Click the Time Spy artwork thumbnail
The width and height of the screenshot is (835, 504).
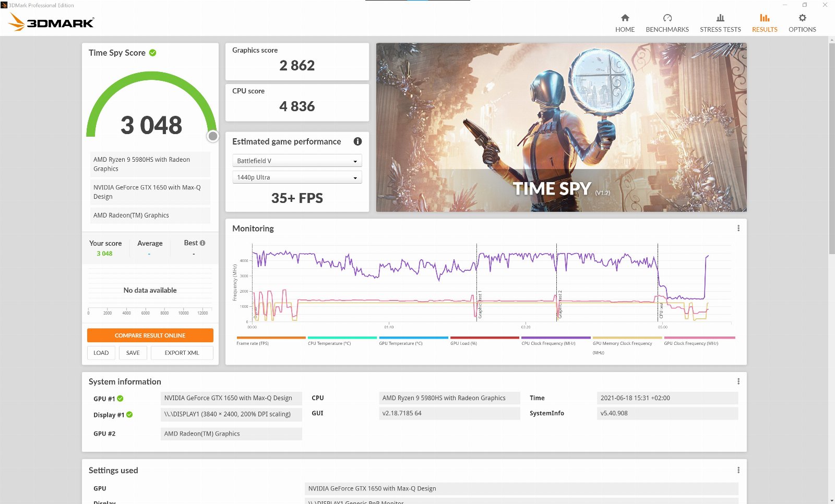pyautogui.click(x=561, y=127)
